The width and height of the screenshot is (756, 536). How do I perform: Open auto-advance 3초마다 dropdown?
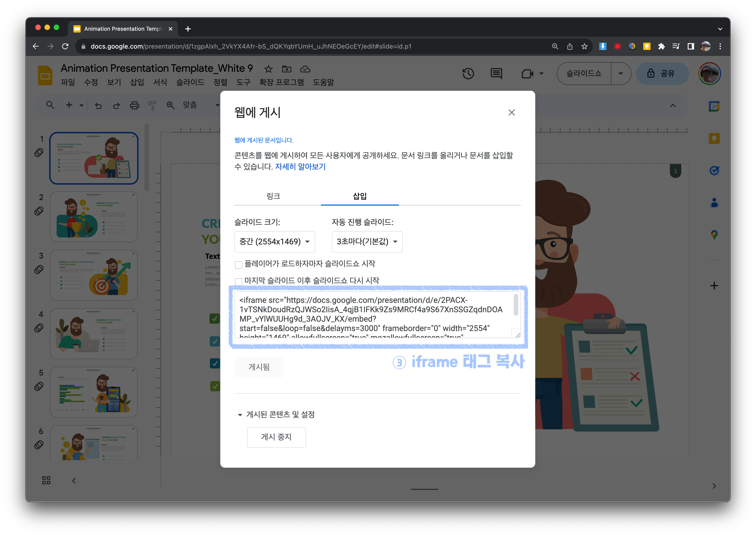(x=367, y=242)
